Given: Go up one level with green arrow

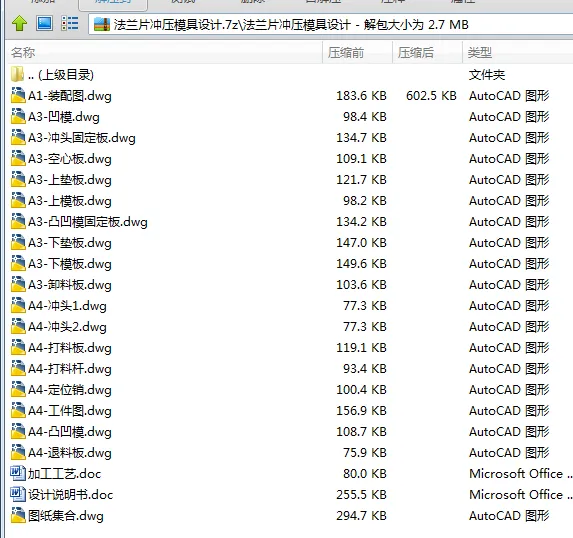Looking at the screenshot, I should coord(19,24).
